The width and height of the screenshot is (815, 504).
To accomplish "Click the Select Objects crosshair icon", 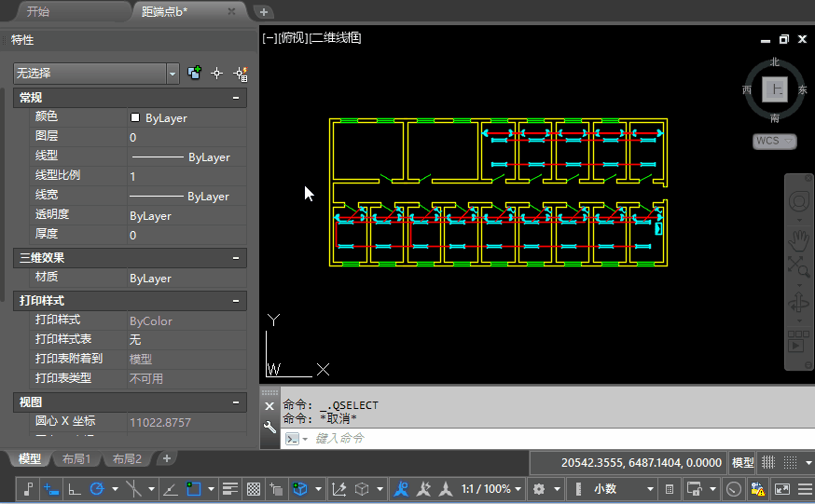I will click(217, 74).
